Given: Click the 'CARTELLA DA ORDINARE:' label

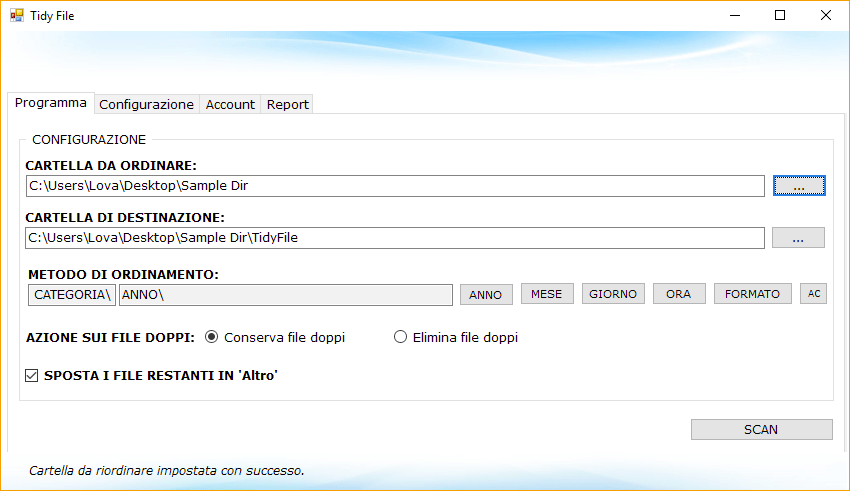Looking at the screenshot, I should tap(111, 165).
